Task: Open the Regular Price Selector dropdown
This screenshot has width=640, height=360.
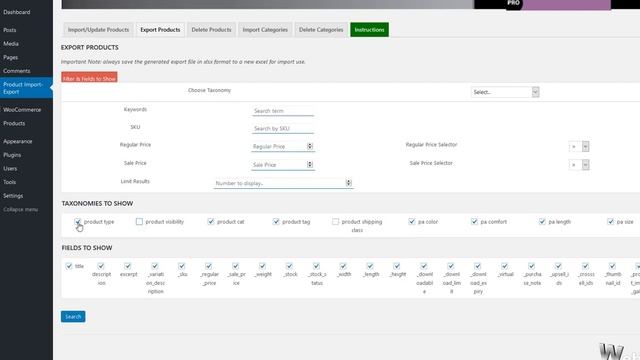Action: coord(579,147)
